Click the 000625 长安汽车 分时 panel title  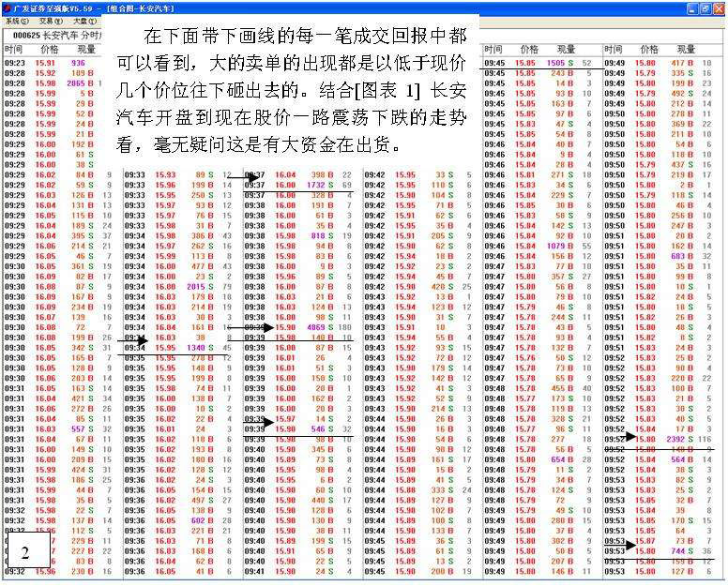(57, 36)
